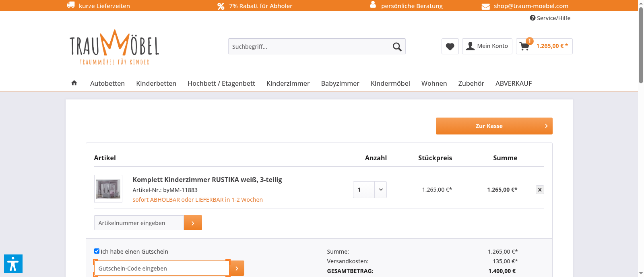Viewport: 644px width, 277px height.
Task: Click the GESAMTBETRAG 1.400,00 € value
Action: (502, 271)
